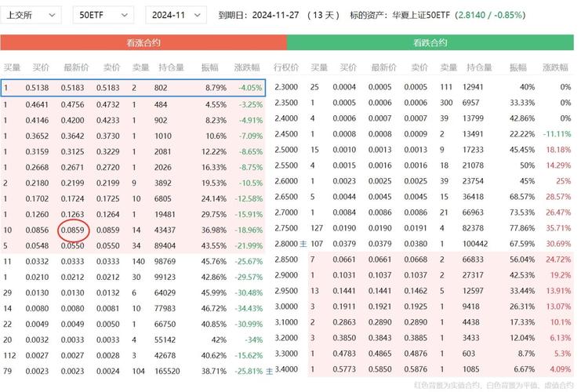The width and height of the screenshot is (581, 392).
Task: Click call amplitude 19.53%
Action: pyautogui.click(x=214, y=183)
